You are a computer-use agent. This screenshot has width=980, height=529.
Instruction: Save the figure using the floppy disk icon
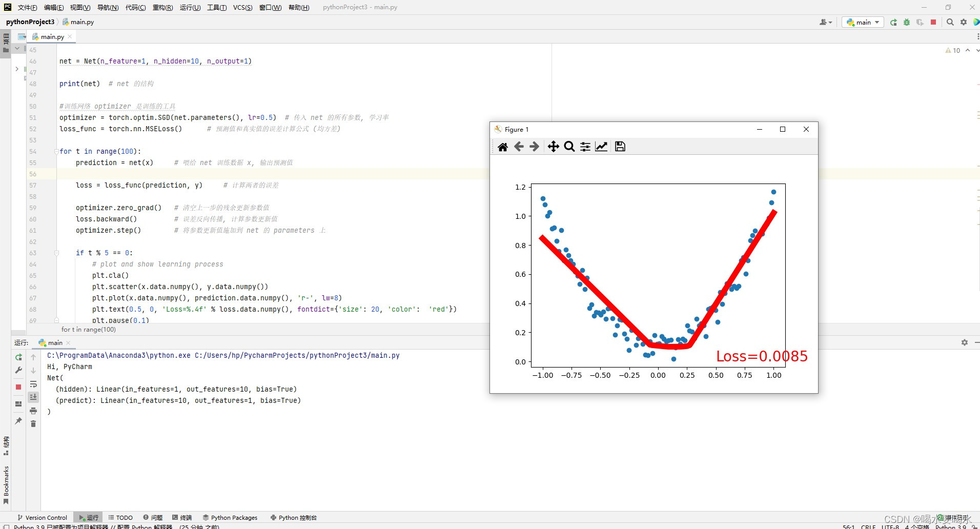[620, 147]
